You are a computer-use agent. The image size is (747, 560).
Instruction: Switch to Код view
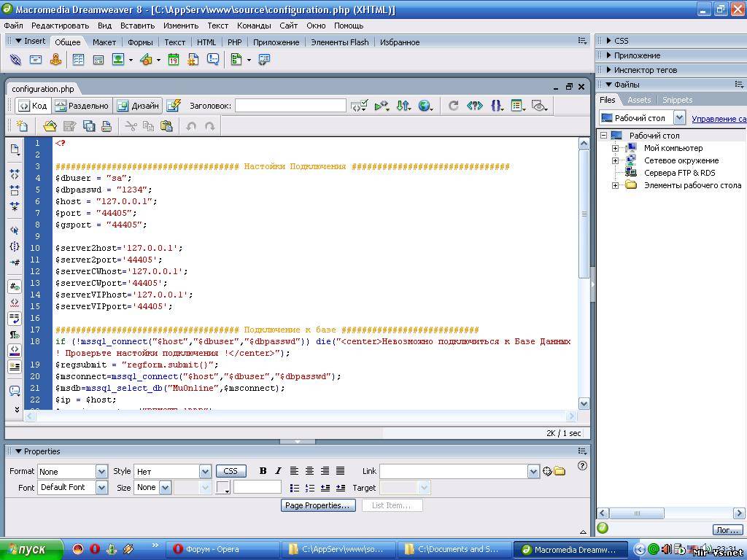click(34, 106)
